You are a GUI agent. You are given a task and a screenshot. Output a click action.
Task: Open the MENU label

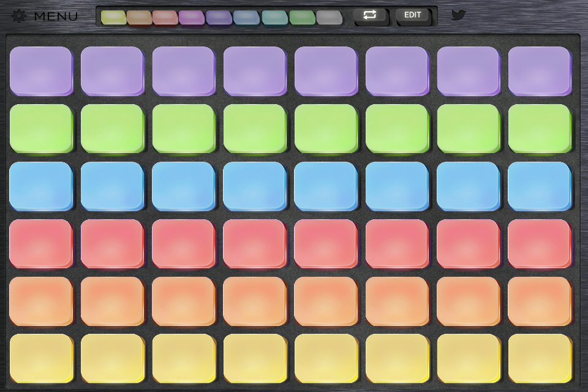pyautogui.click(x=56, y=16)
